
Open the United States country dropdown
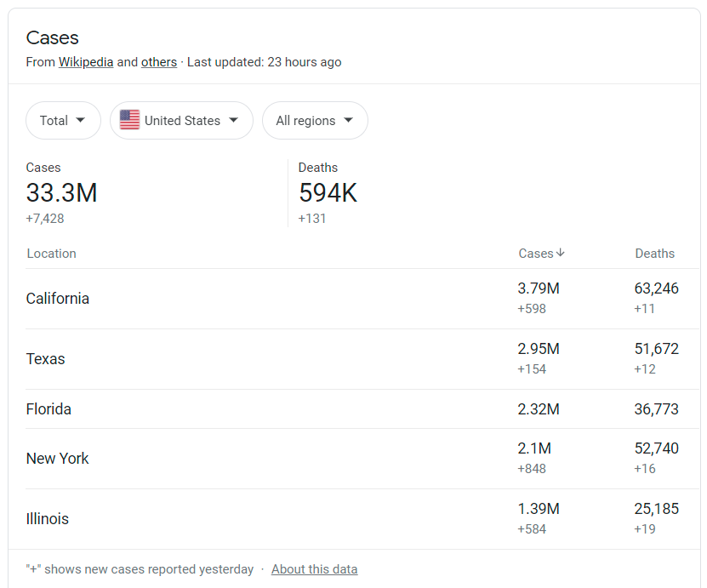[181, 121]
